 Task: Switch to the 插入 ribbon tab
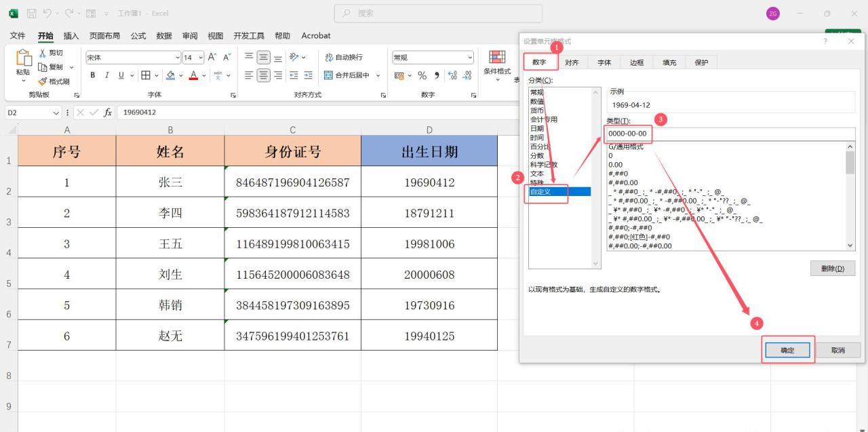coord(71,36)
